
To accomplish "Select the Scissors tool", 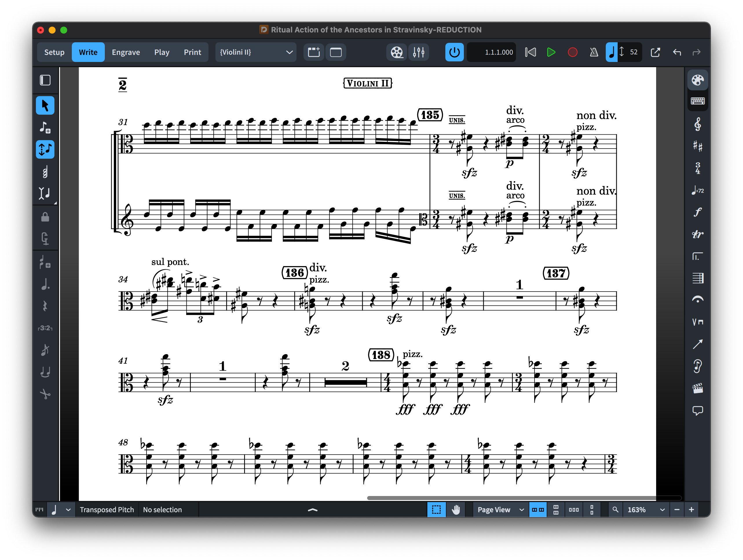I will pyautogui.click(x=45, y=394).
